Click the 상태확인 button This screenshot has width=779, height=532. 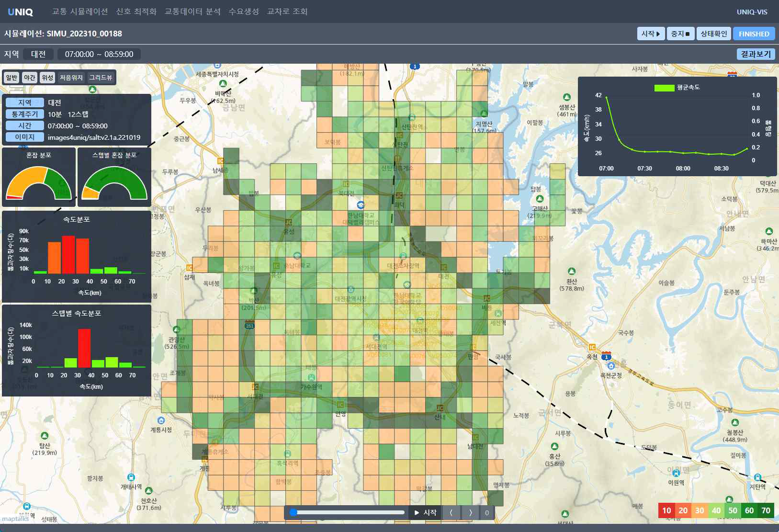[x=713, y=34]
